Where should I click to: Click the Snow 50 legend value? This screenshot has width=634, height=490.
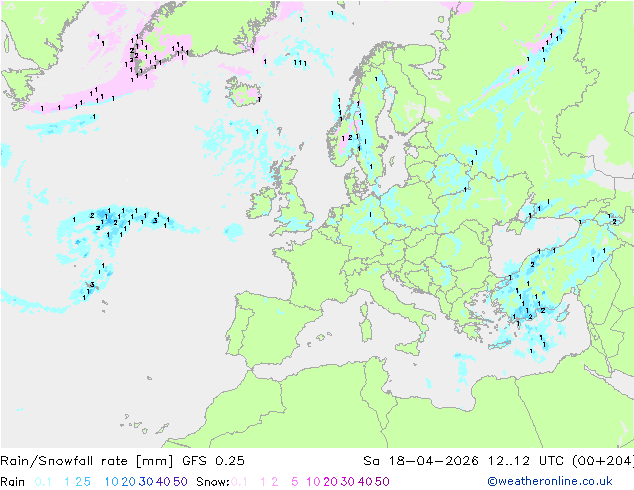382,482
